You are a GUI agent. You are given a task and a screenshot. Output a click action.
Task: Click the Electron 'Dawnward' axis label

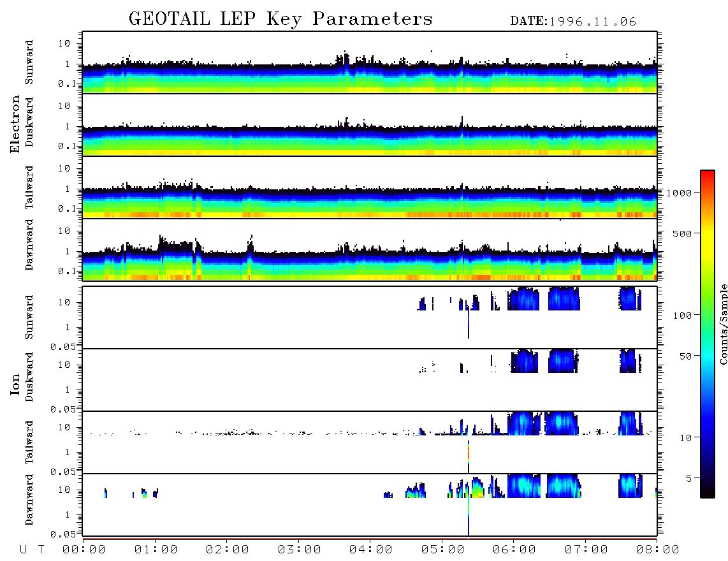point(29,245)
